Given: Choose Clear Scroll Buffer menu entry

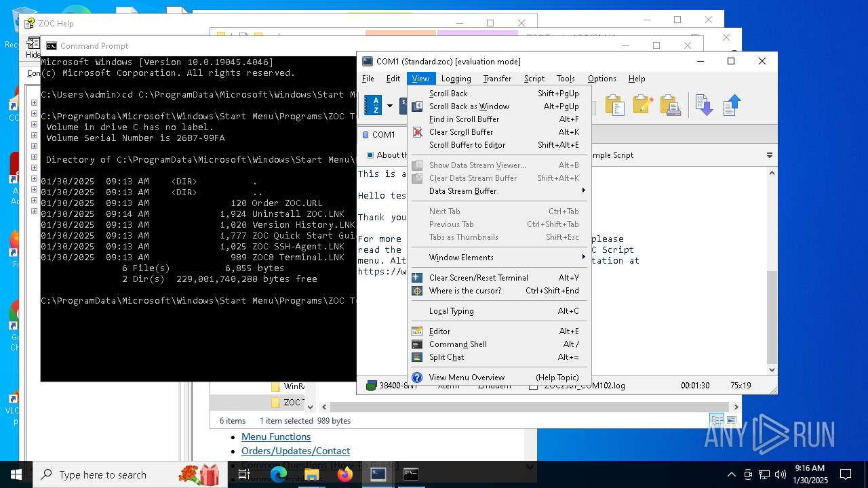Looking at the screenshot, I should pyautogui.click(x=498, y=132).
